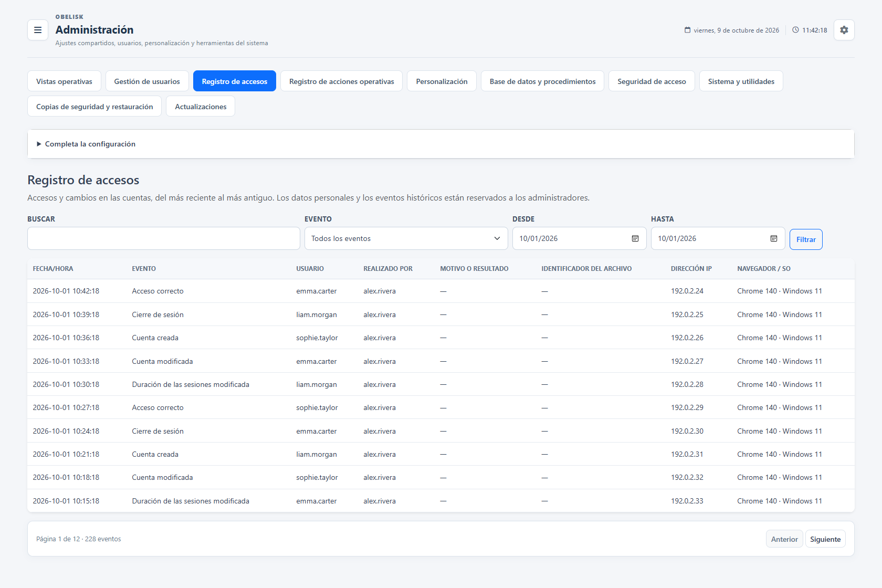
Task: Open settings via the gear icon
Action: (844, 30)
